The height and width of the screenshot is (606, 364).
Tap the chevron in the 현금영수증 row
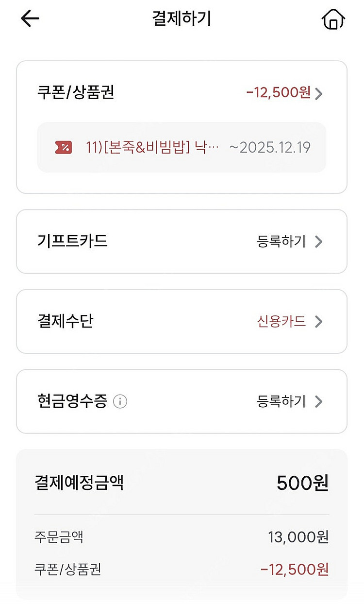pos(318,402)
